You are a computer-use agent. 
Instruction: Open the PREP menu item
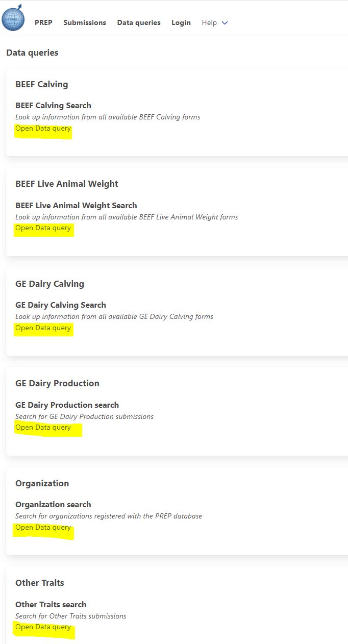click(x=43, y=22)
